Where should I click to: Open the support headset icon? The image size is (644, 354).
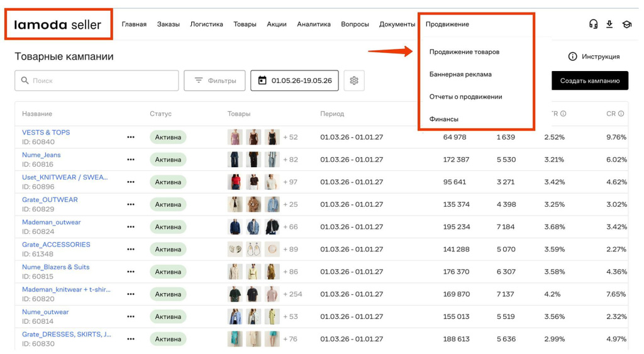pyautogui.click(x=593, y=25)
